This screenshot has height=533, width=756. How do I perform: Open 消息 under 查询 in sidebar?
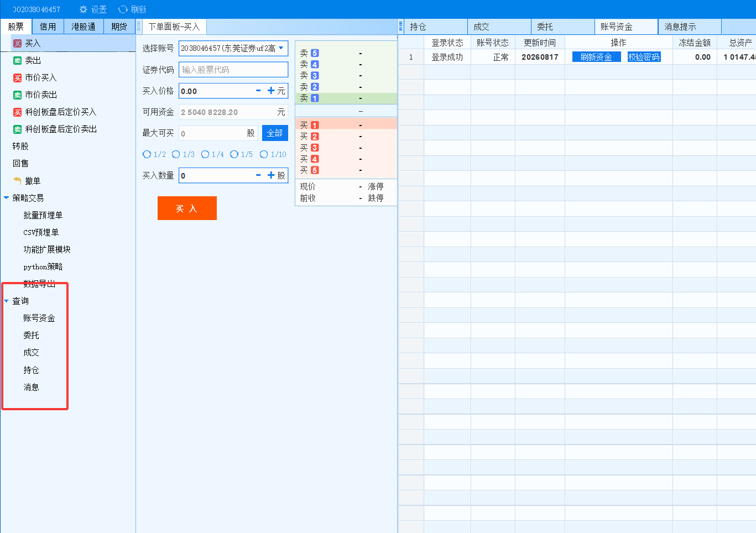(31, 388)
